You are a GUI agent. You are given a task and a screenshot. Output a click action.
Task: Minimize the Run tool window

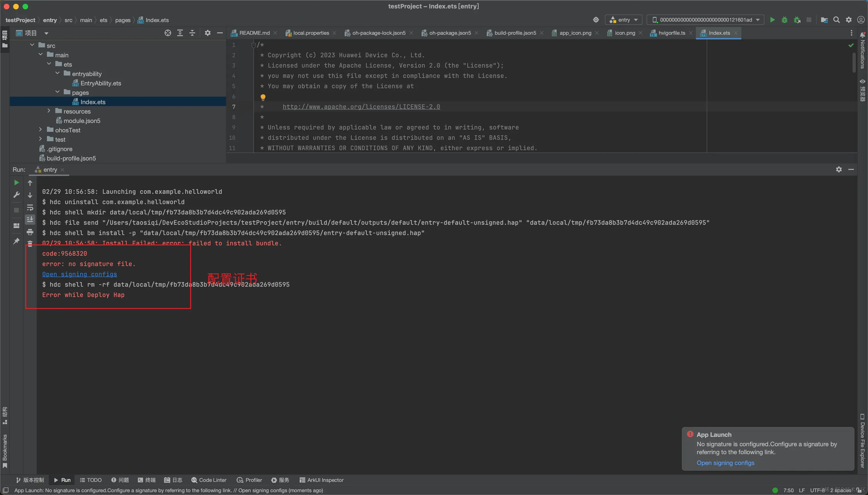(851, 169)
